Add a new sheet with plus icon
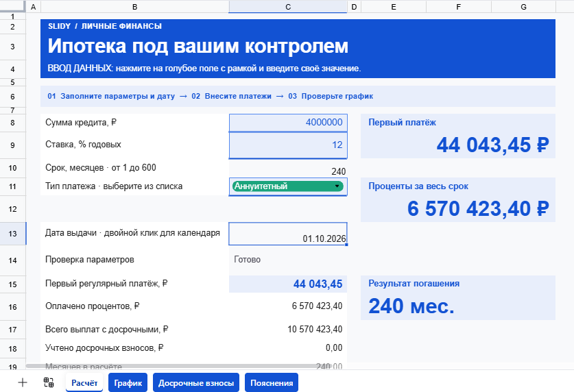 tap(23, 382)
